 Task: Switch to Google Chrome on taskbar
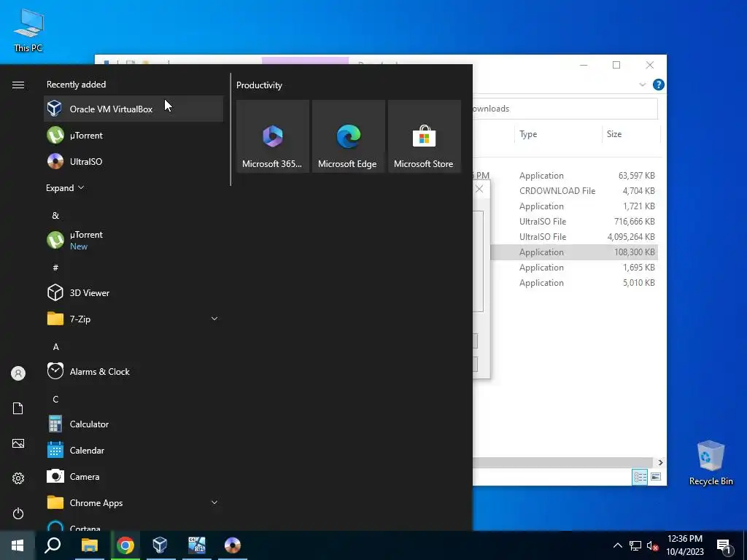[x=125, y=545]
